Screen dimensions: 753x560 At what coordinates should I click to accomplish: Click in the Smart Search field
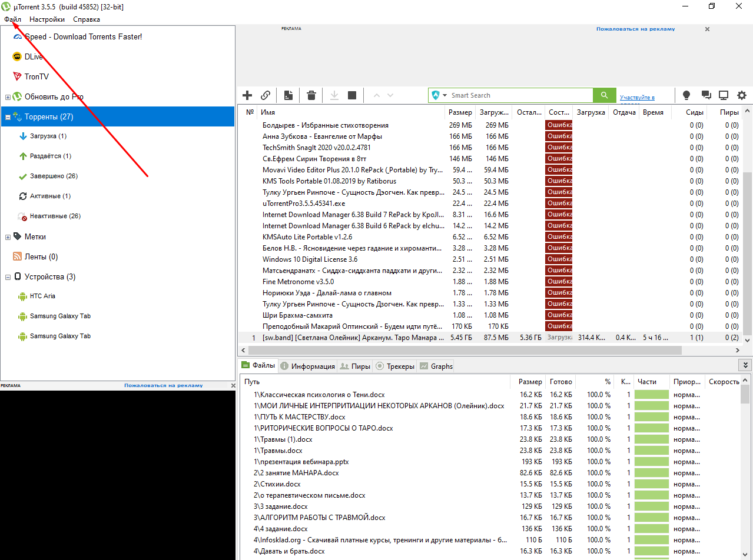tap(520, 95)
